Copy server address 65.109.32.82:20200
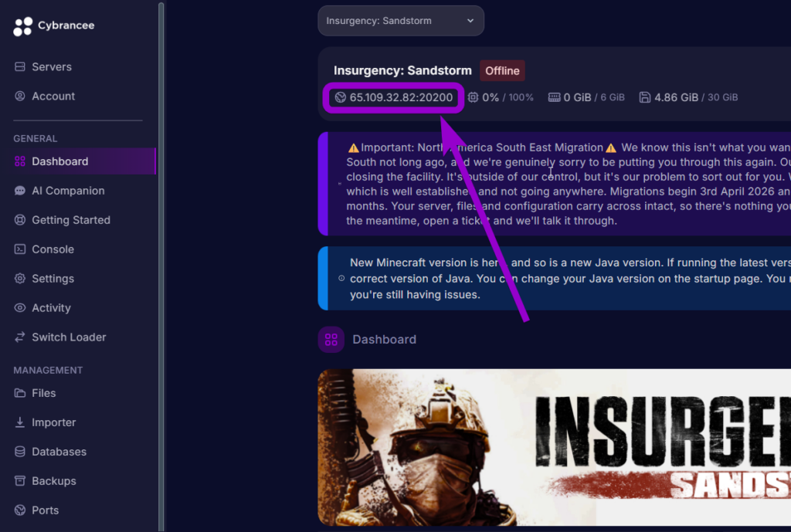This screenshot has width=791, height=532. 401,97
